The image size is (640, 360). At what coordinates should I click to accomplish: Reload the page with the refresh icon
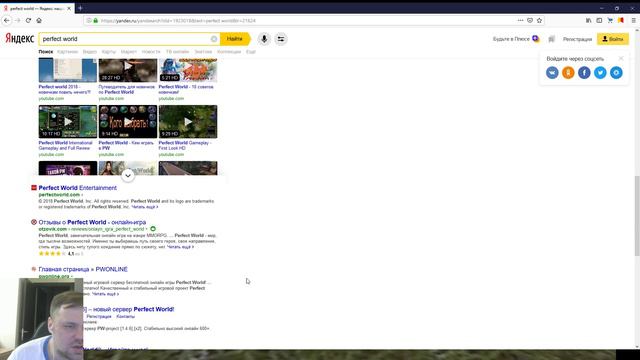click(x=28, y=20)
